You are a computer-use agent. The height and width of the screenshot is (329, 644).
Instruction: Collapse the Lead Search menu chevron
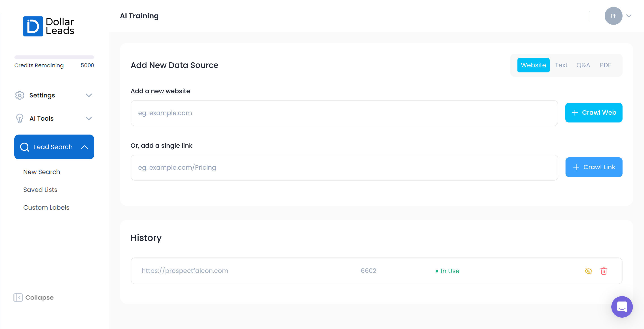pyautogui.click(x=85, y=147)
